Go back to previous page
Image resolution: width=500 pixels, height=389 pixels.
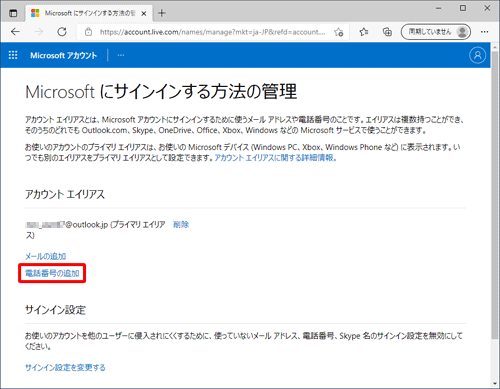point(15,32)
